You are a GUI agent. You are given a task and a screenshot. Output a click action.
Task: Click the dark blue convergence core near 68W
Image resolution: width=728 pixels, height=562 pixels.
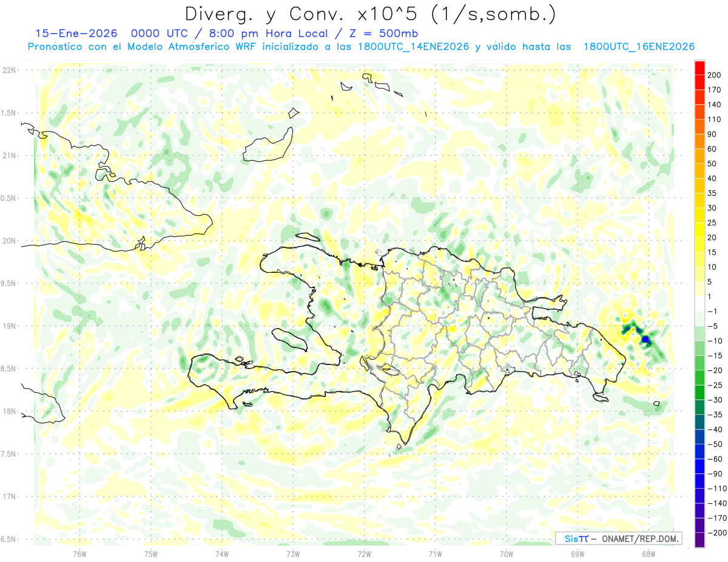[645, 339]
